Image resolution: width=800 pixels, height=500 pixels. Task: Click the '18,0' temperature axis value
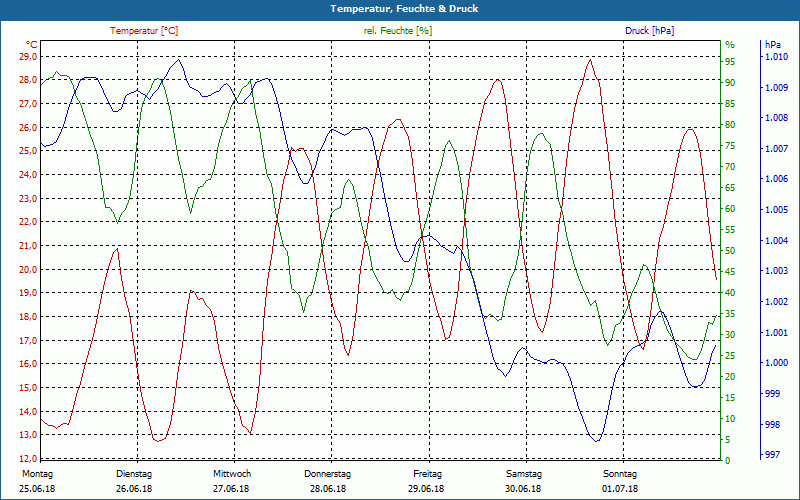[28, 317]
